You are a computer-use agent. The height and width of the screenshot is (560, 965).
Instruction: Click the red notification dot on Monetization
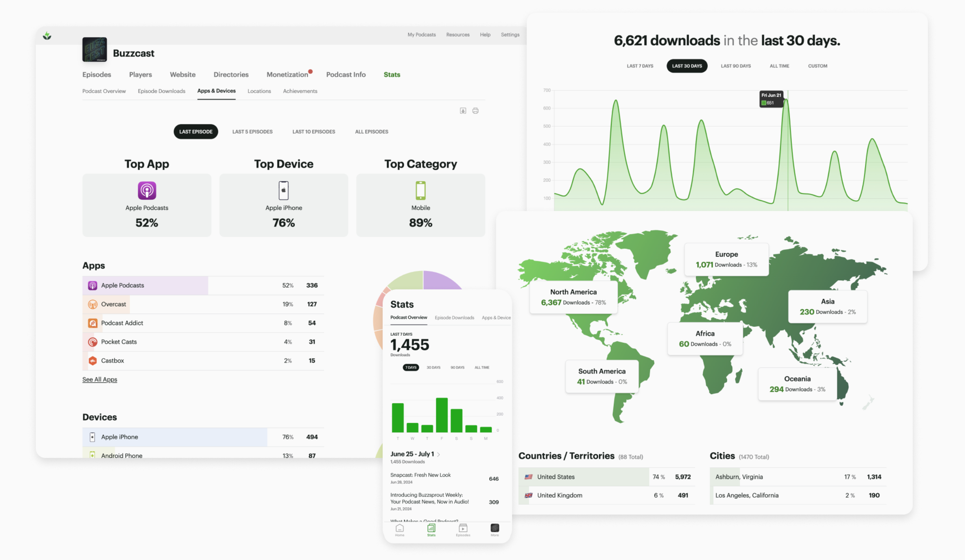click(311, 71)
